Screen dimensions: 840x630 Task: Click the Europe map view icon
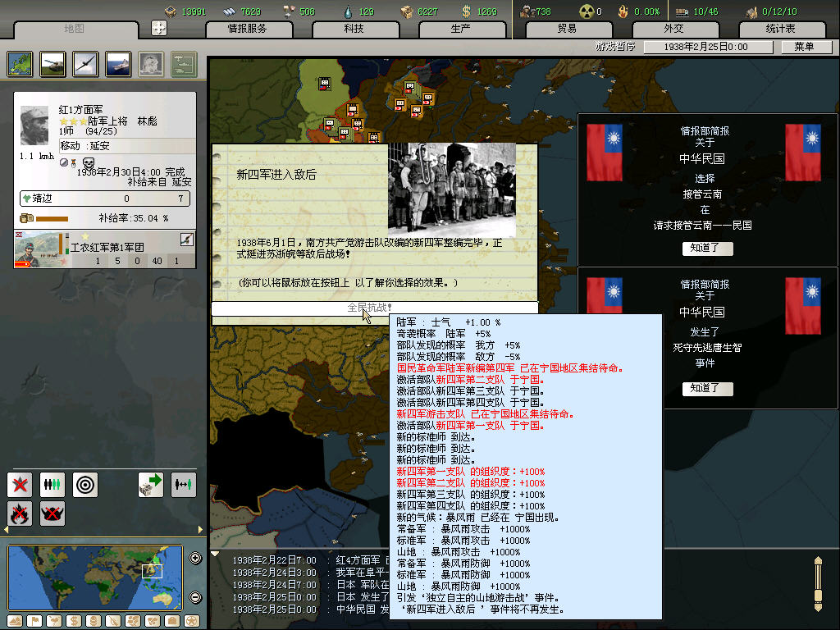pos(21,63)
